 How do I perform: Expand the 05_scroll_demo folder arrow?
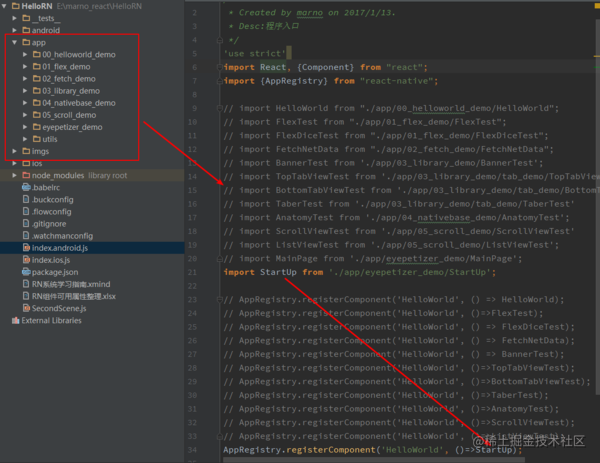pos(25,115)
